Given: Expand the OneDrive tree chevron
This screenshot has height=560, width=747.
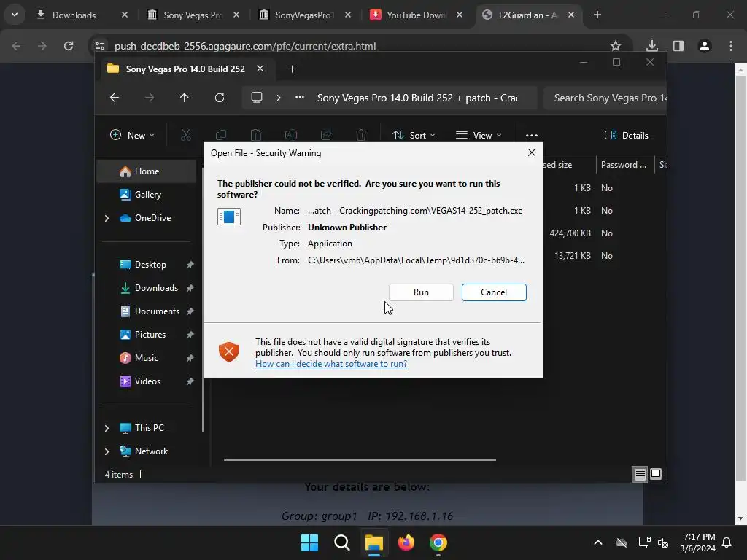Looking at the screenshot, I should tap(107, 218).
